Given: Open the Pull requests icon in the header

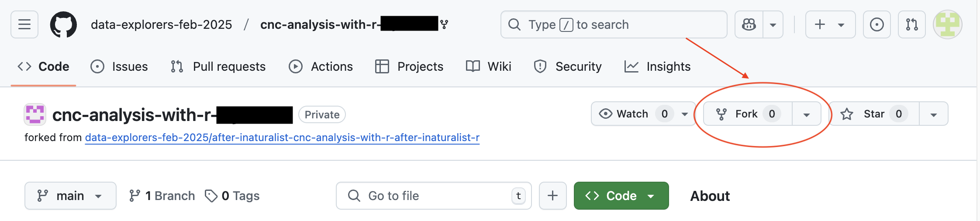Looking at the screenshot, I should click(912, 24).
